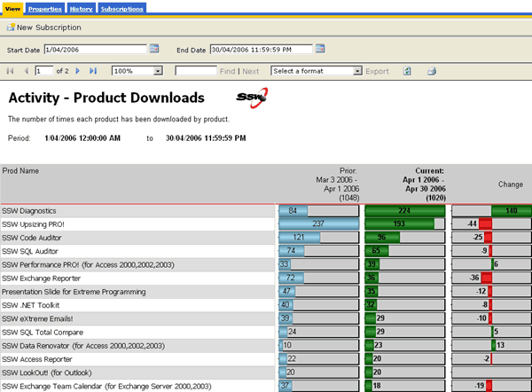
Task: Click the Start Date input field
Action: 94,49
